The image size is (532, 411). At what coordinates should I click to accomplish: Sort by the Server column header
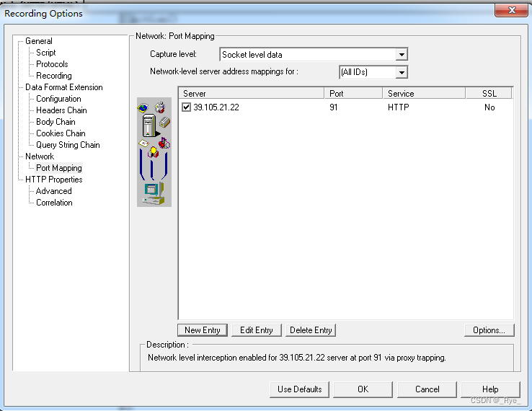(251, 93)
